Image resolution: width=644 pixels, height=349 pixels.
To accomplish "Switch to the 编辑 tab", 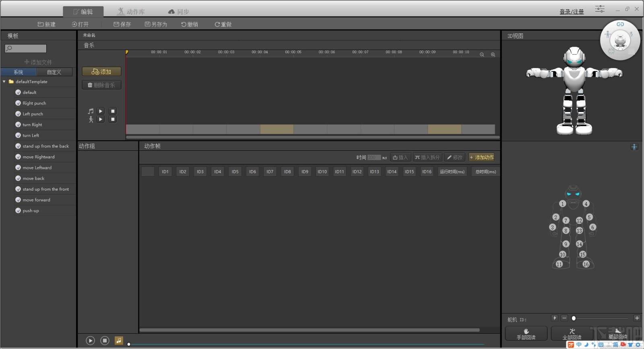I will [x=83, y=12].
